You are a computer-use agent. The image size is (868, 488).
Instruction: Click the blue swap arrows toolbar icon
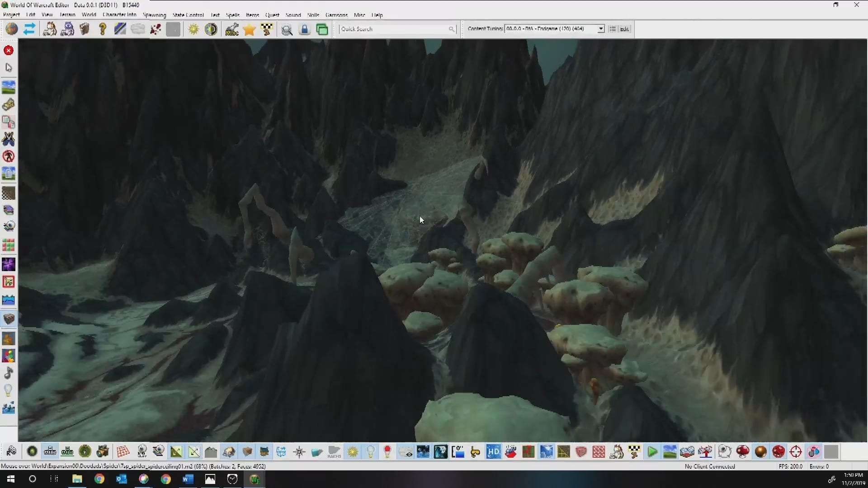point(29,29)
